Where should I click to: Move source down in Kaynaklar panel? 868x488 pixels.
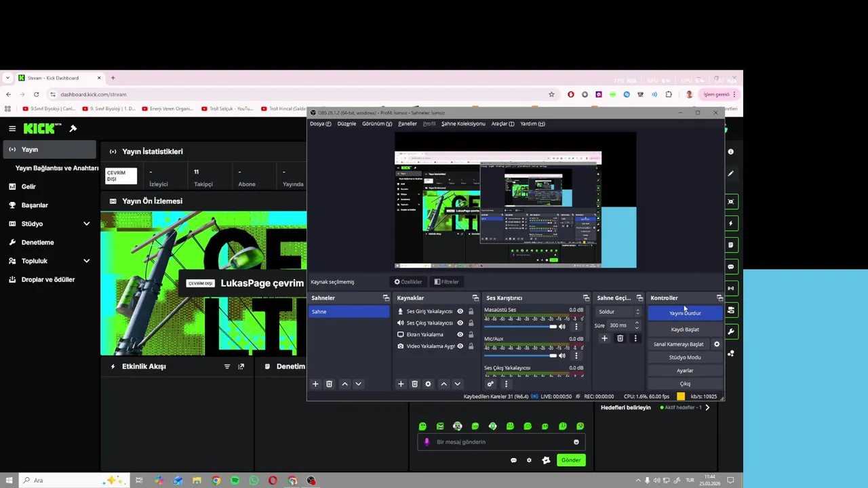click(x=457, y=384)
